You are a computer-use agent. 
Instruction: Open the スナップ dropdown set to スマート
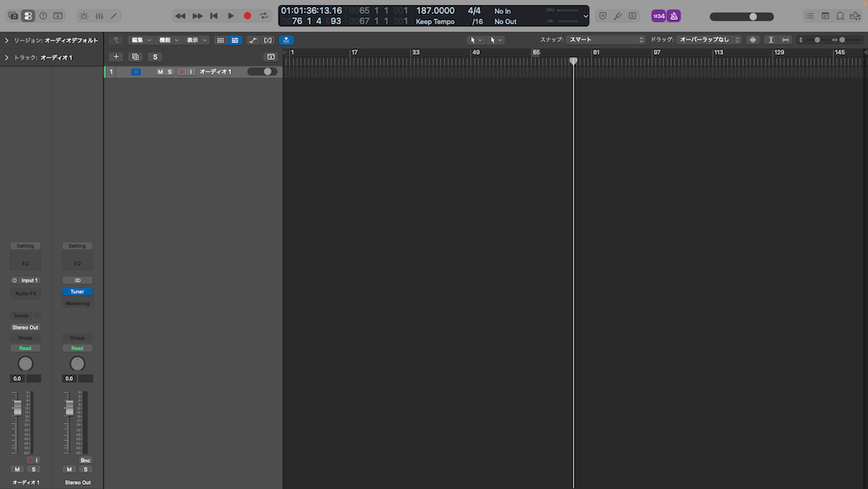(605, 40)
